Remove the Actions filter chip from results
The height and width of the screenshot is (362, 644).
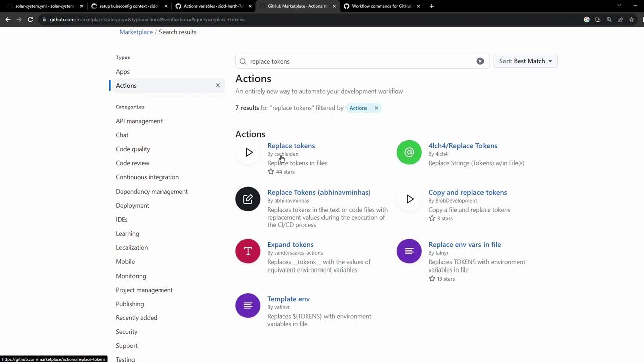(376, 108)
